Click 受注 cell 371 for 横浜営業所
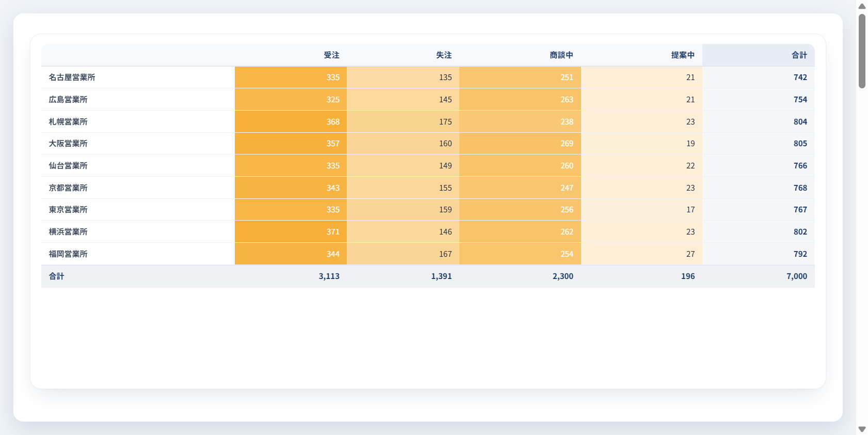This screenshot has width=868, height=435. [291, 232]
